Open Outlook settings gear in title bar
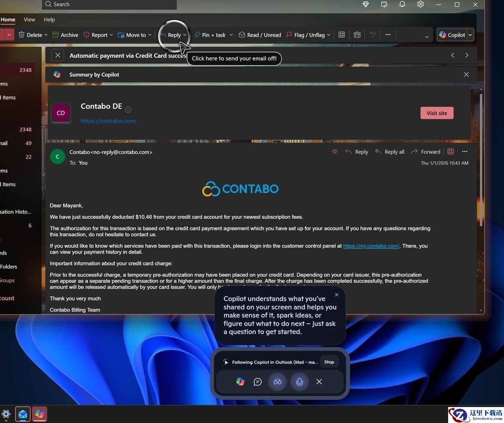Screen dimensions: 504x423 [x=420, y=4]
